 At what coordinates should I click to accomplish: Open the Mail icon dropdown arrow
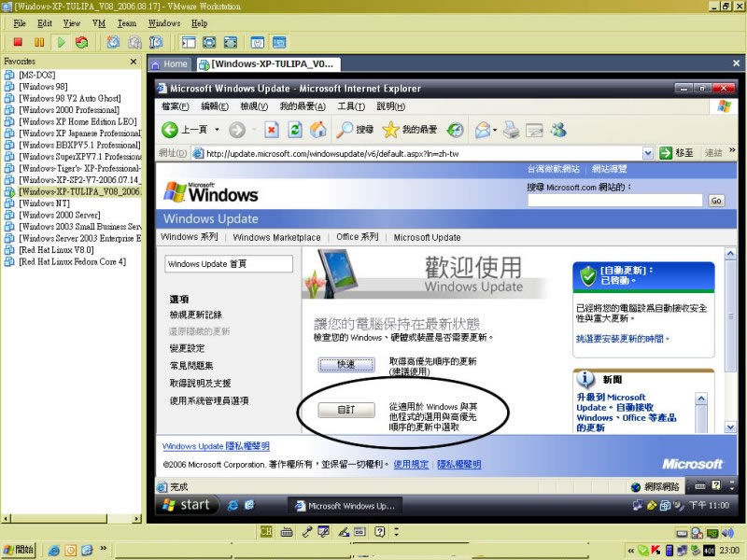[x=495, y=130]
